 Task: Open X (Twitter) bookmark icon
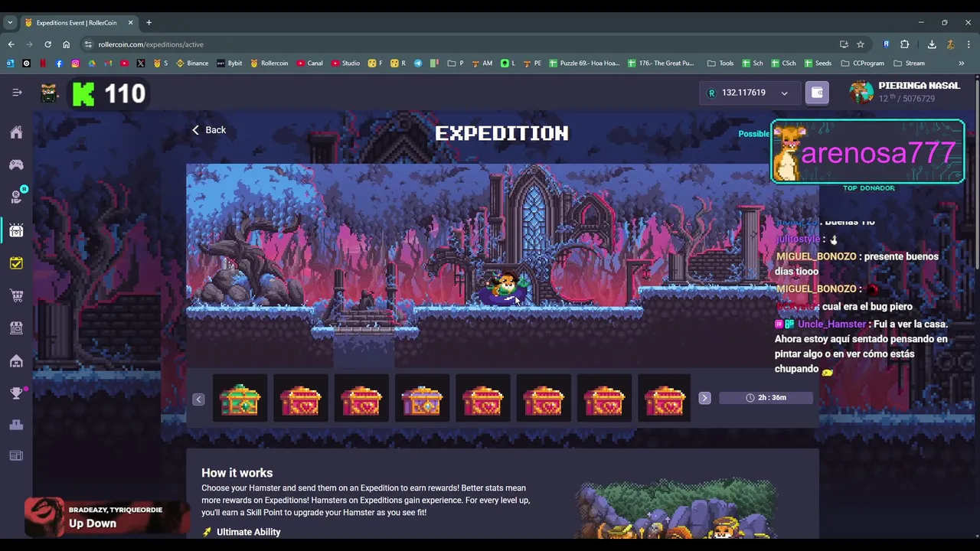click(x=141, y=64)
